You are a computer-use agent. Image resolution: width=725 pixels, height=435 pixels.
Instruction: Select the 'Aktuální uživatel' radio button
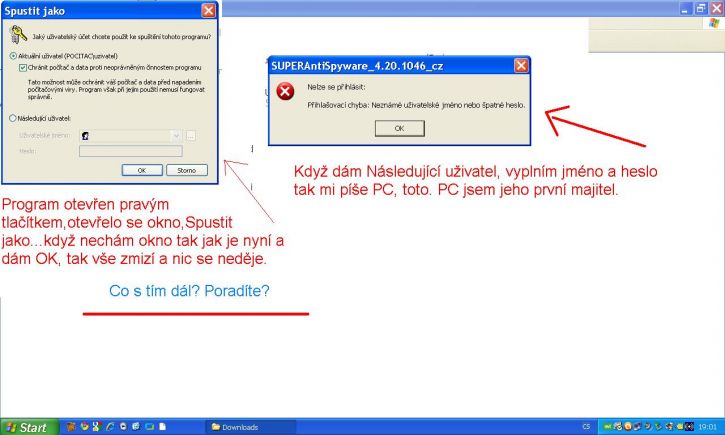[x=13, y=56]
